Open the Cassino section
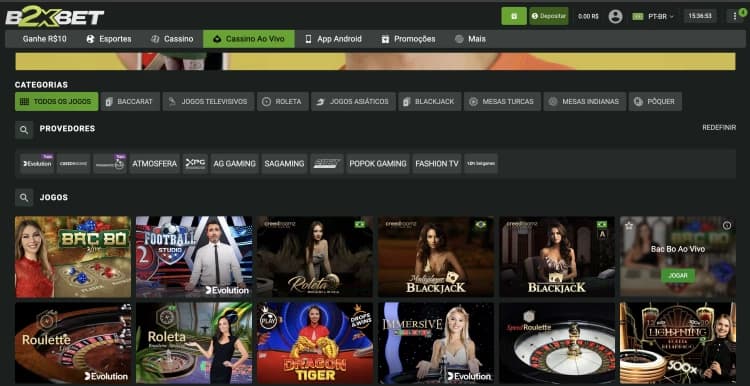750x386 pixels. coord(172,39)
